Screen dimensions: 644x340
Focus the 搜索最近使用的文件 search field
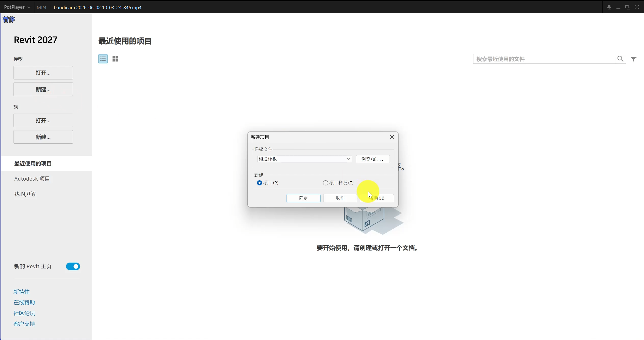pyautogui.click(x=544, y=59)
